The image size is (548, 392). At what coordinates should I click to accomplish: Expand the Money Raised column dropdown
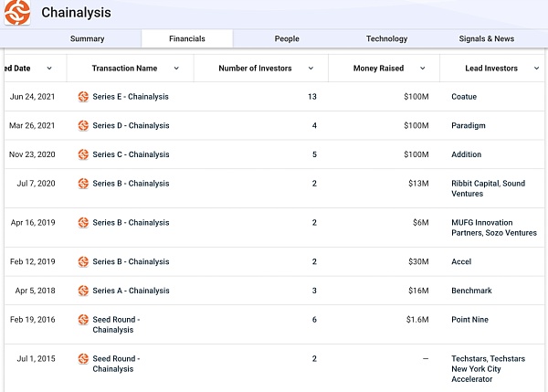click(x=422, y=69)
